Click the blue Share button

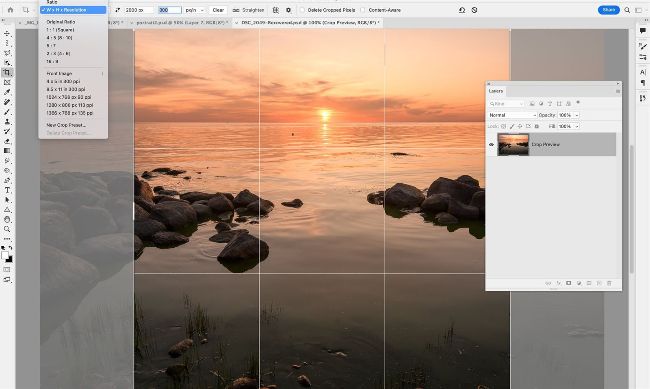coord(609,10)
